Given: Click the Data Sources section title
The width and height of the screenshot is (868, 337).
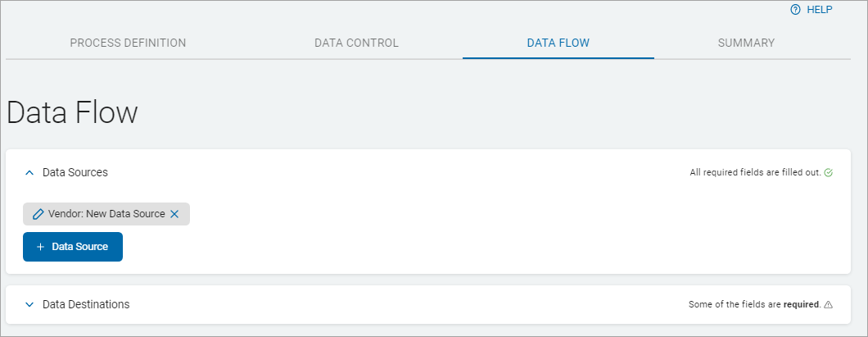Looking at the screenshot, I should pyautogui.click(x=75, y=173).
